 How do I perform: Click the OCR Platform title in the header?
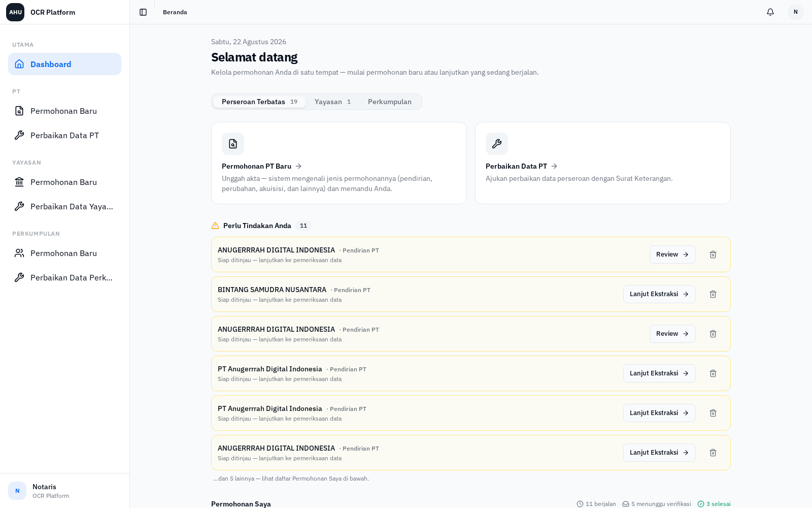click(x=53, y=12)
